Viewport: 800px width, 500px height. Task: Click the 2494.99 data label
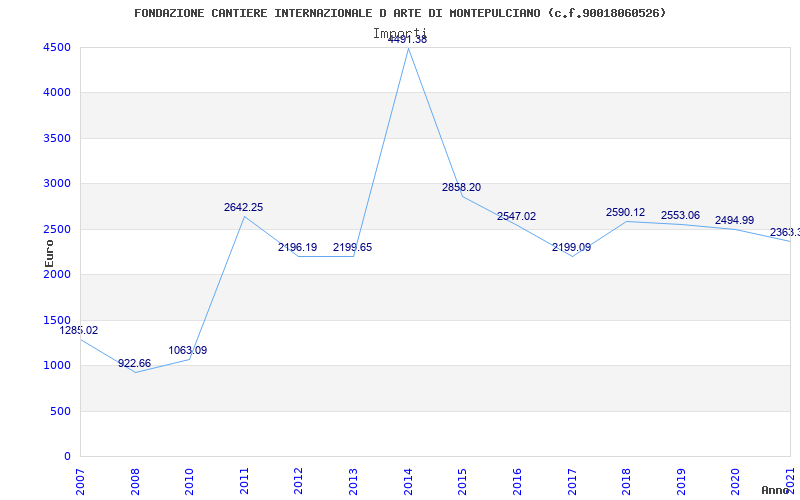point(734,221)
